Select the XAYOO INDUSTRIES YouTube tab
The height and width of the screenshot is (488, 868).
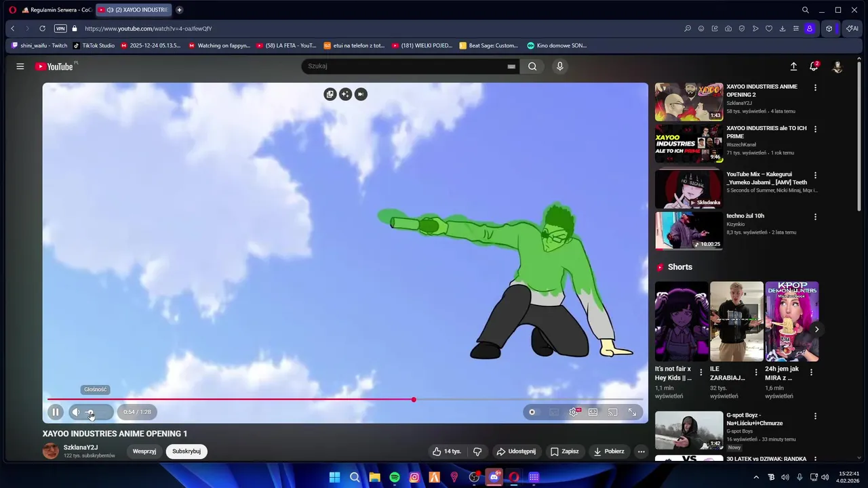click(134, 10)
